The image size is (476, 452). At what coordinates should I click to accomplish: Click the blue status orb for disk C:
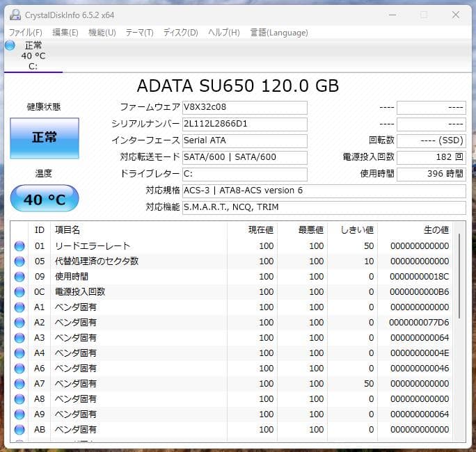(10, 45)
